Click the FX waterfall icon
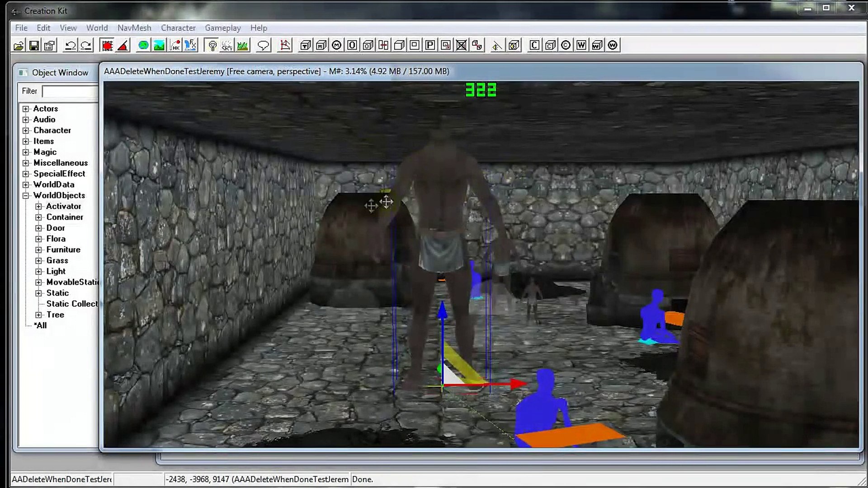This screenshot has width=868, height=488. pyautogui.click(x=191, y=45)
